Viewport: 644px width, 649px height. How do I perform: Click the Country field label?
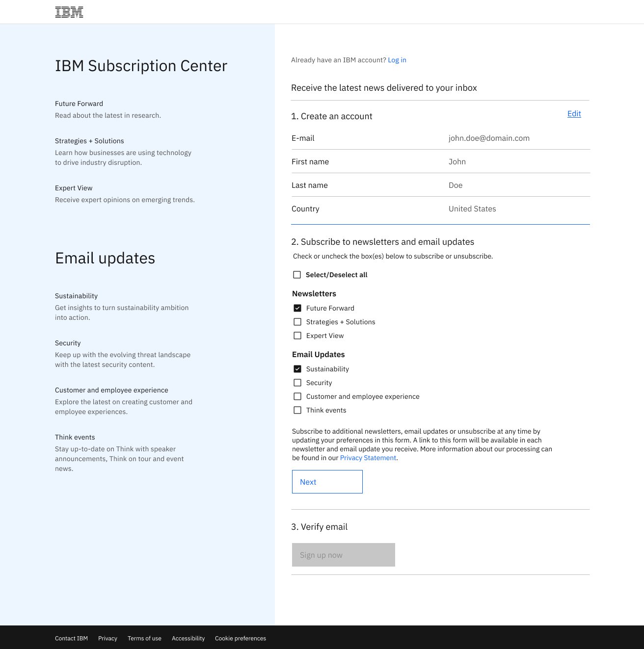(x=305, y=209)
